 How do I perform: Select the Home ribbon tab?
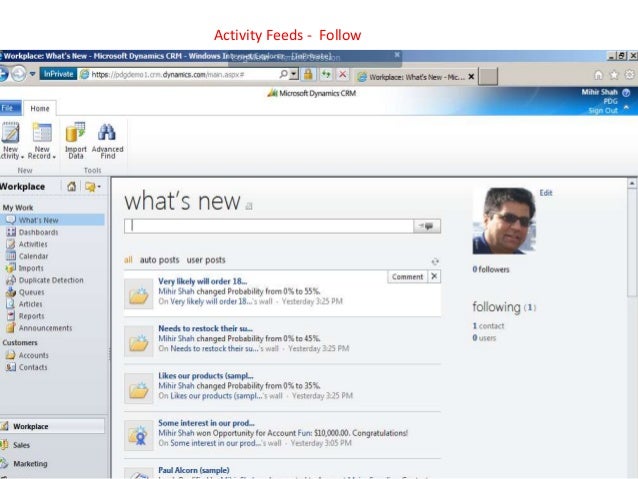coord(39,108)
